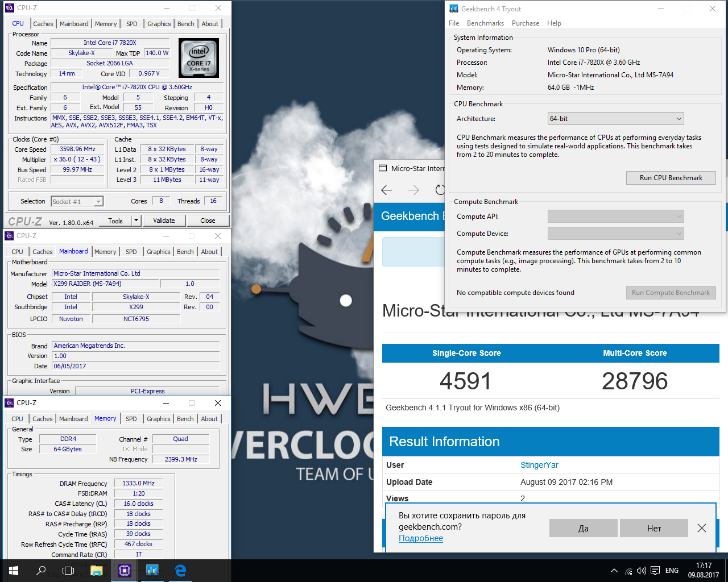Click the CPU-Z Tools button
This screenshot has width=728, height=582.
click(x=115, y=221)
